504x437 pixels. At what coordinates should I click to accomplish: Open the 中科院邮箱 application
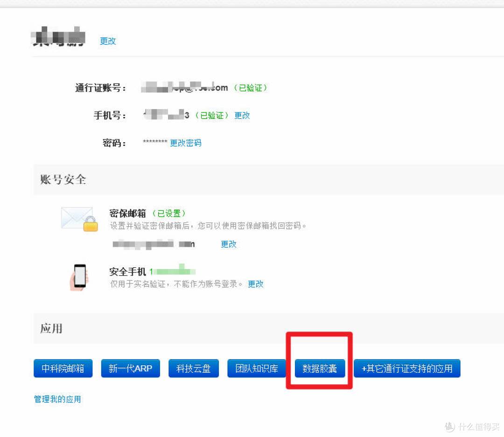point(63,368)
